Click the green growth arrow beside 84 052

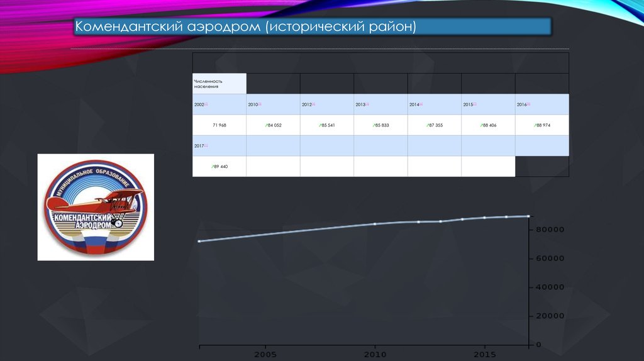click(266, 125)
